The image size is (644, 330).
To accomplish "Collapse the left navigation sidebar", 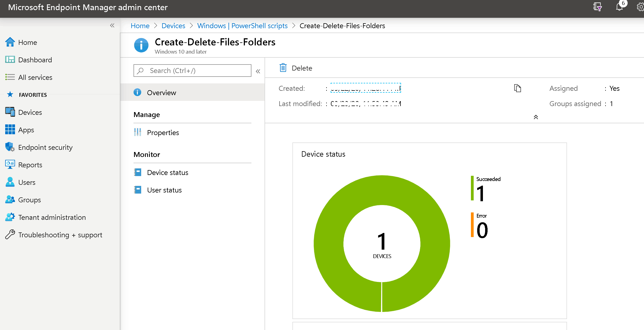I will 112,25.
